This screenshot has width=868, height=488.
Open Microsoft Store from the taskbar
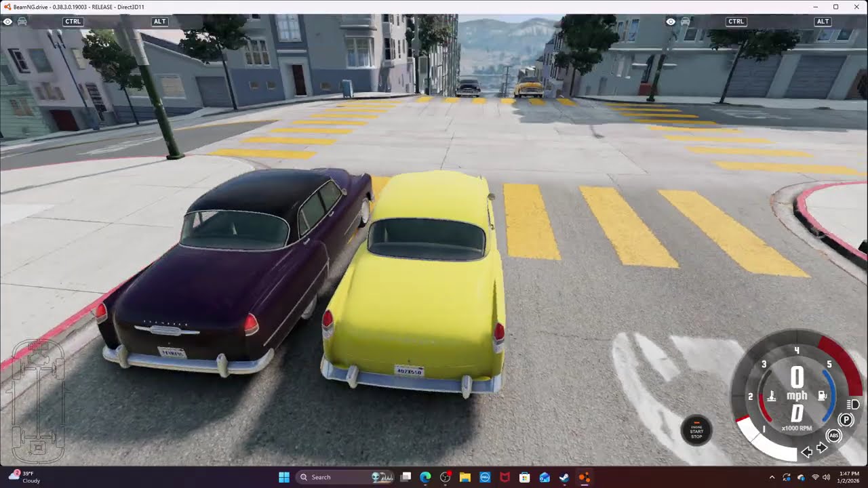524,477
